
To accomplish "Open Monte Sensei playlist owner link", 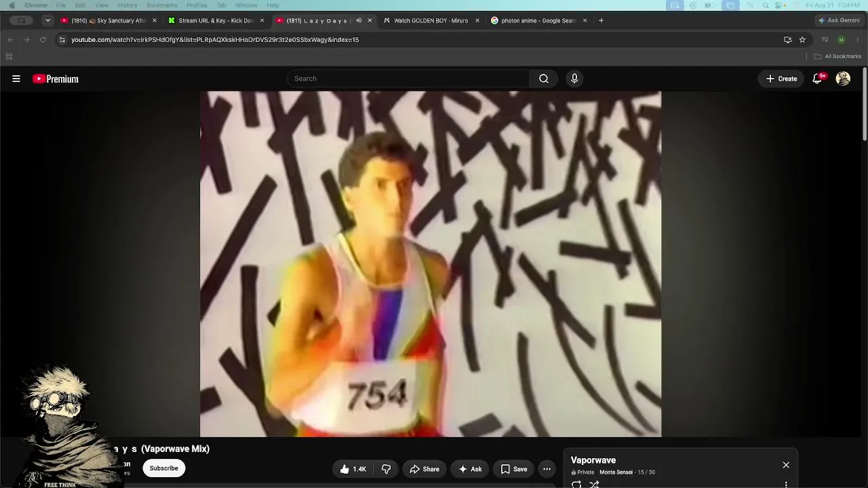I will pyautogui.click(x=616, y=472).
